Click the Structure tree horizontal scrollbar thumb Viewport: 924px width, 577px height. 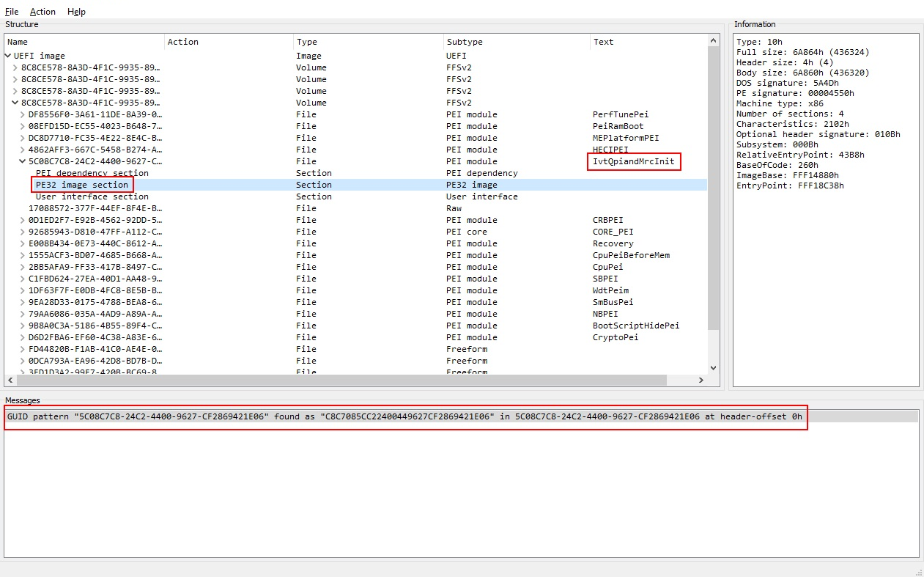[341, 380]
